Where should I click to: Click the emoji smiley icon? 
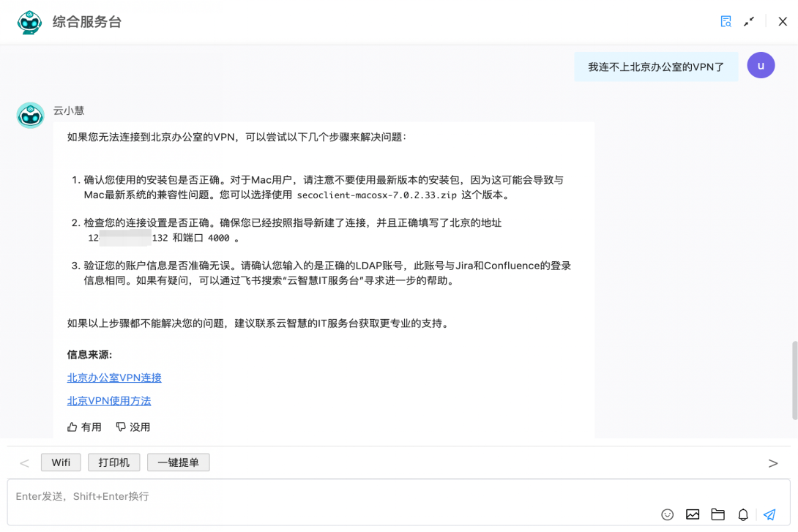[x=667, y=514]
